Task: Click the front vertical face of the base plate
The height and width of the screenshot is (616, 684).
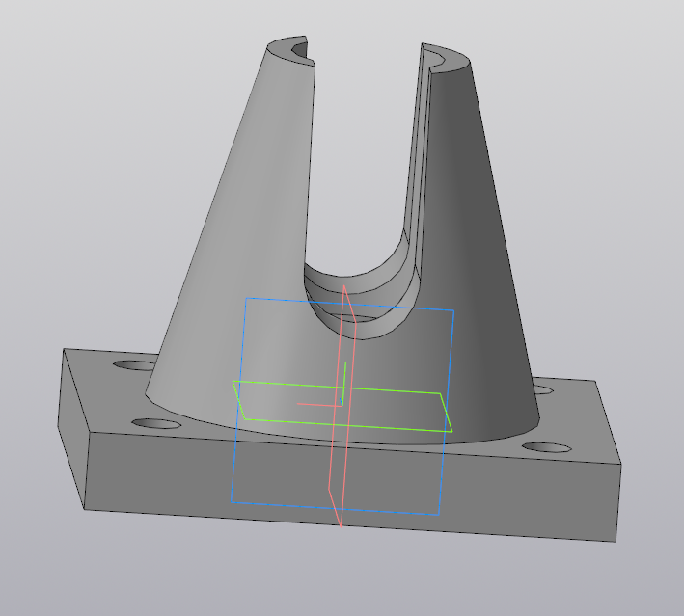Action: [347, 492]
